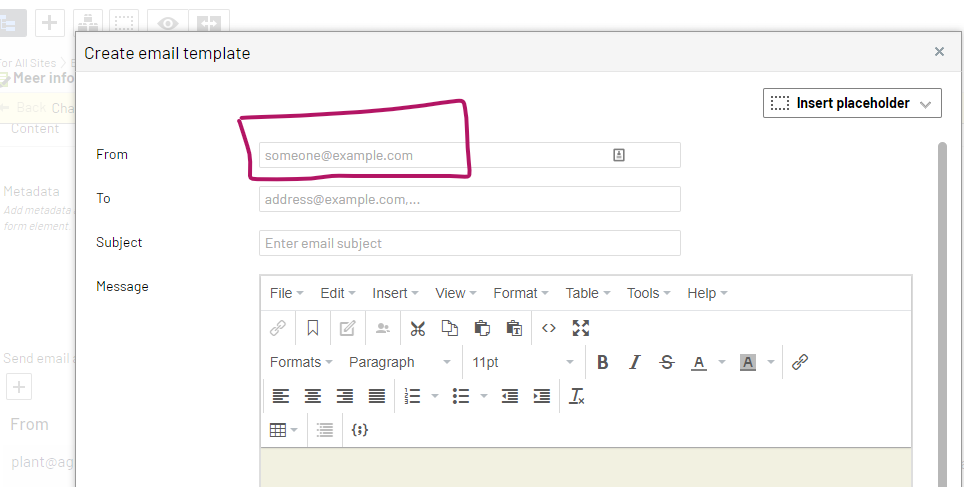Click the bookmark anchor icon
964x487 pixels.
[313, 328]
